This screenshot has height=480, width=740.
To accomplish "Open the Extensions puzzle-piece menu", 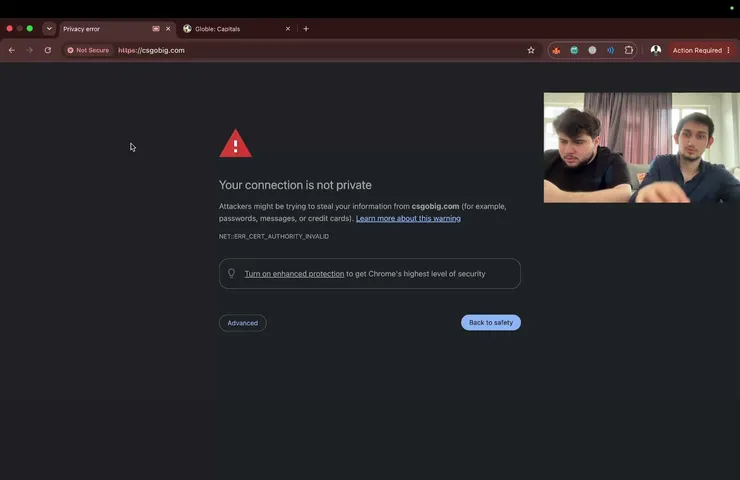I will (x=629, y=50).
